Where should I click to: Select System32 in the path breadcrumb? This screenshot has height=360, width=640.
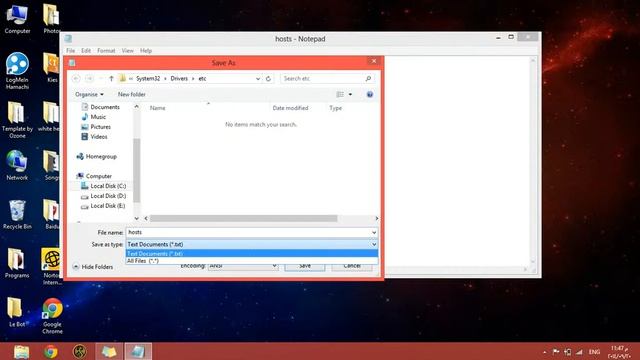pyautogui.click(x=148, y=78)
